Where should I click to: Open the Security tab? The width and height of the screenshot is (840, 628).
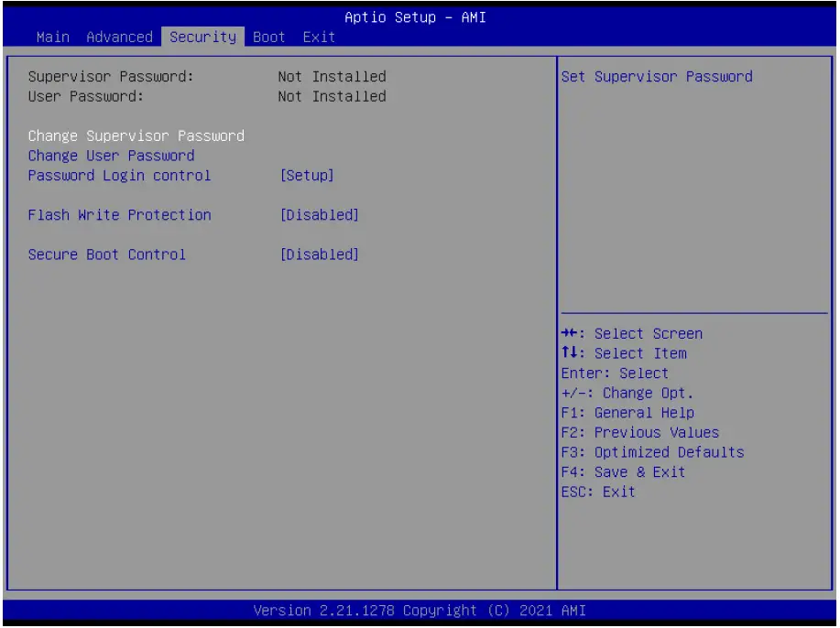point(202,38)
